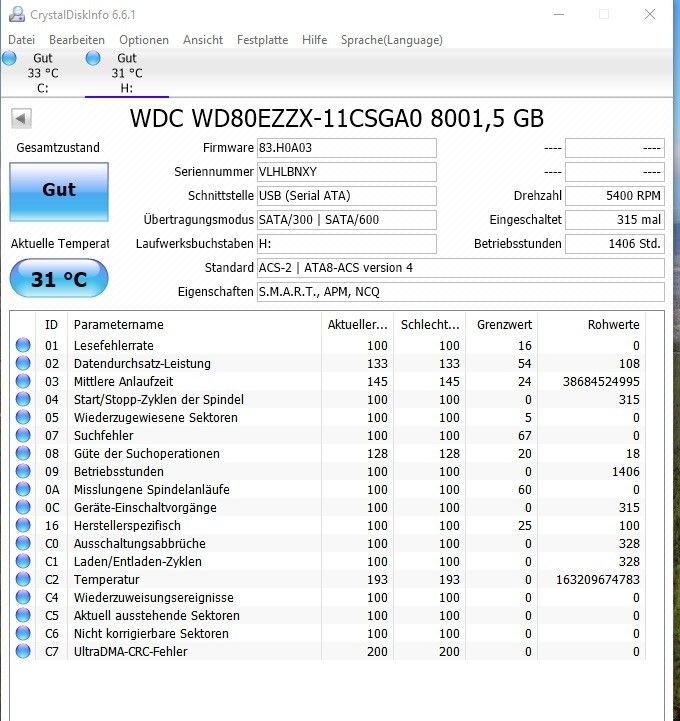Click status orb for Datendurchsatz-Leistung row
Image resolution: width=680 pixels, height=721 pixels.
click(23, 363)
